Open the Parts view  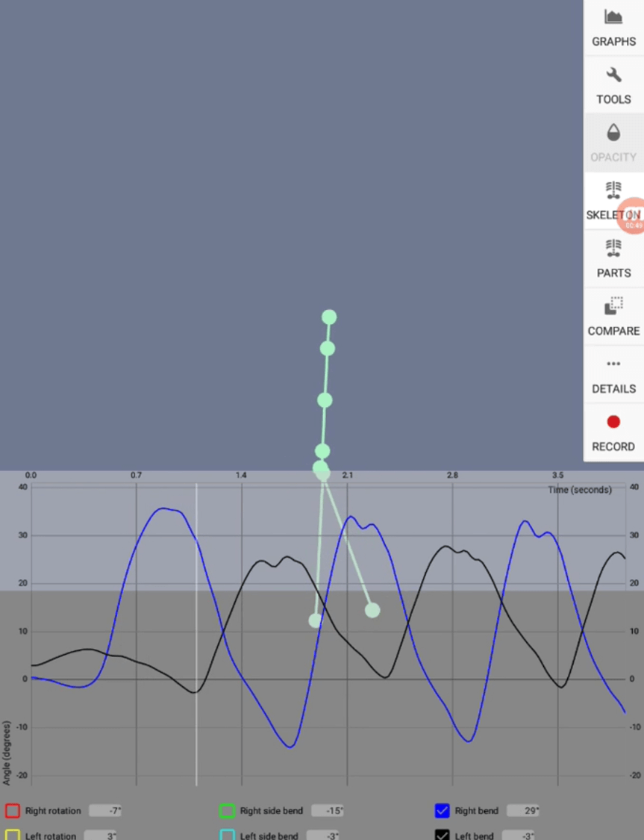coord(613,258)
